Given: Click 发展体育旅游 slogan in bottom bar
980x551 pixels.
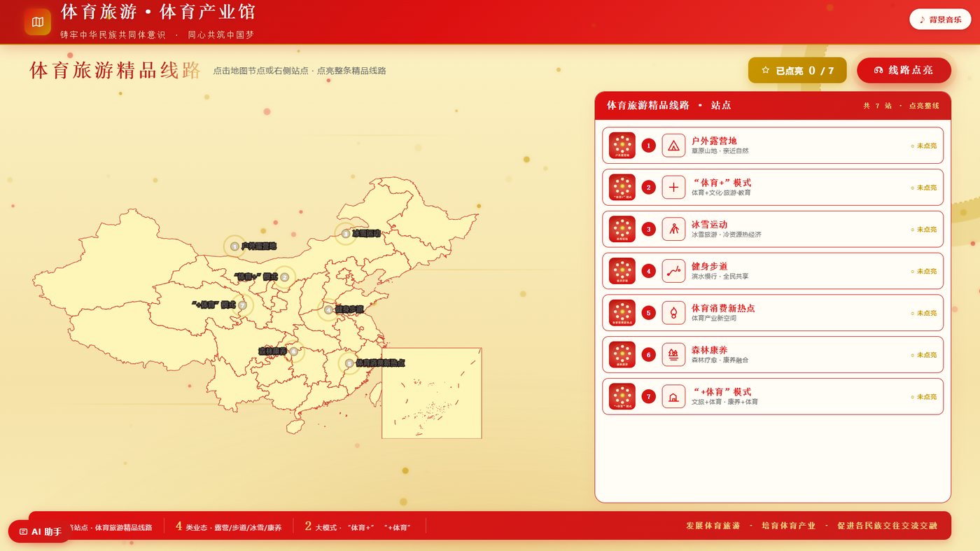Looking at the screenshot, I should pos(713,526).
